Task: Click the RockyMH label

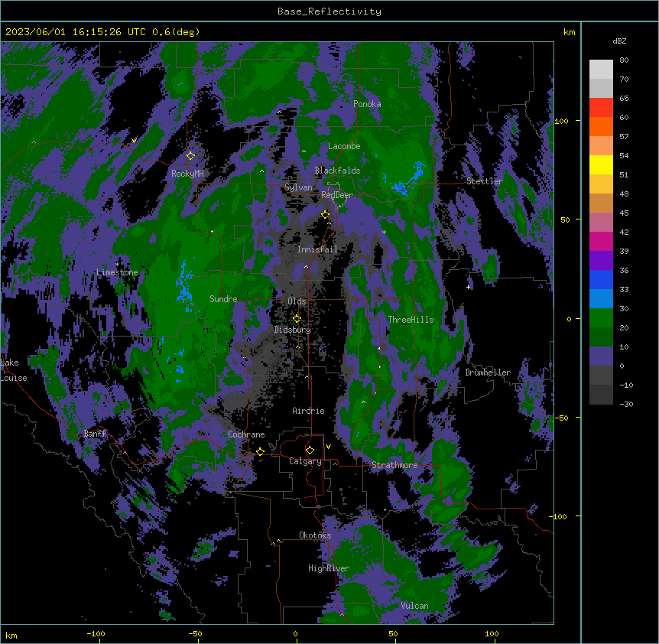Action: tap(187, 174)
